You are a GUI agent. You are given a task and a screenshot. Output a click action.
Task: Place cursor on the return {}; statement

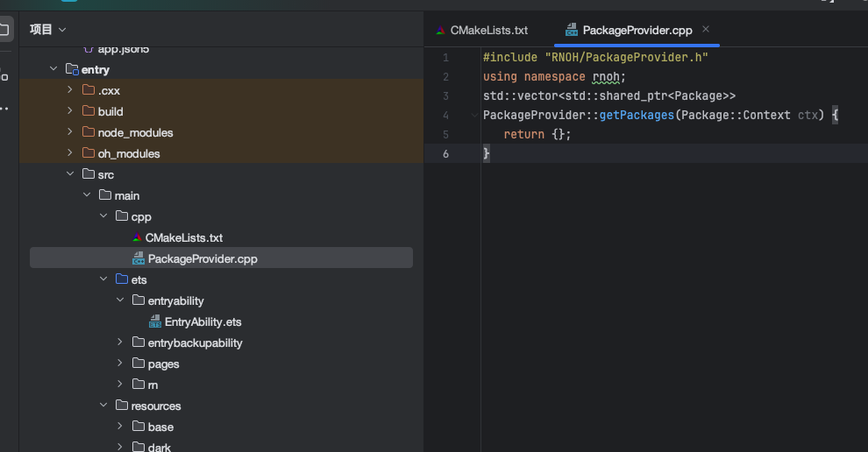click(537, 134)
